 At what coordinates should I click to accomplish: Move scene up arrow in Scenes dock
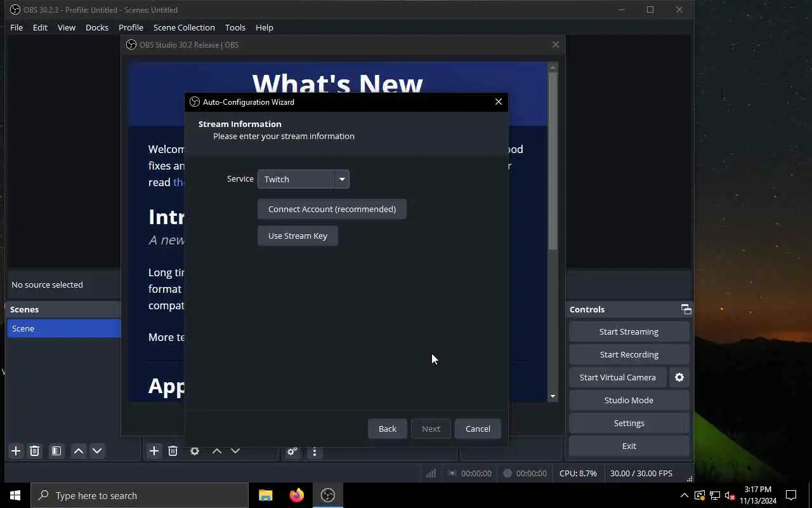tap(79, 451)
